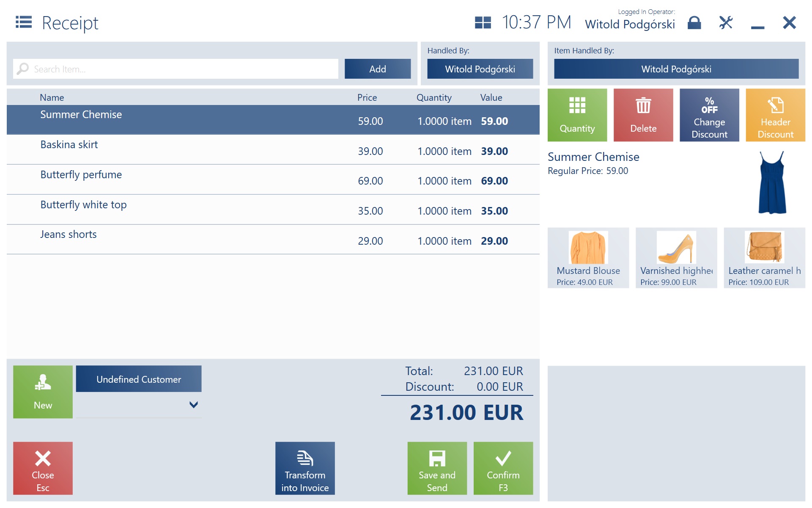Click the tile view grid icon
The width and height of the screenshot is (812, 508).
click(x=483, y=22)
